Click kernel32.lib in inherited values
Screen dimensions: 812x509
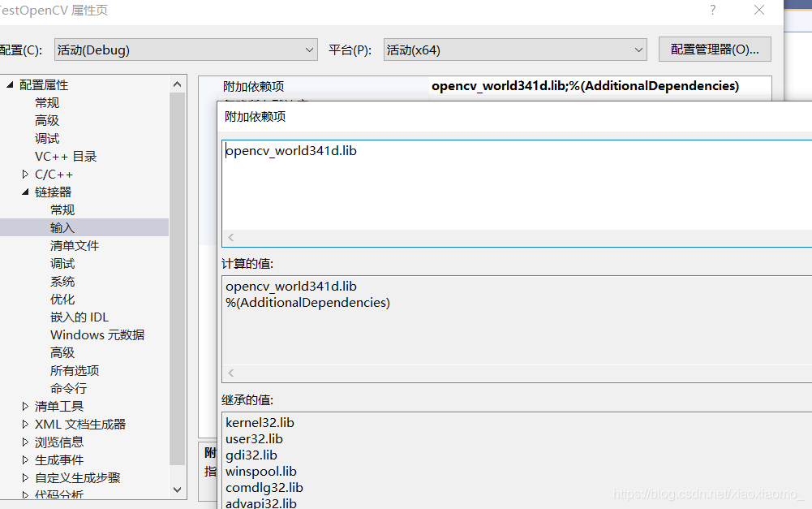point(260,422)
